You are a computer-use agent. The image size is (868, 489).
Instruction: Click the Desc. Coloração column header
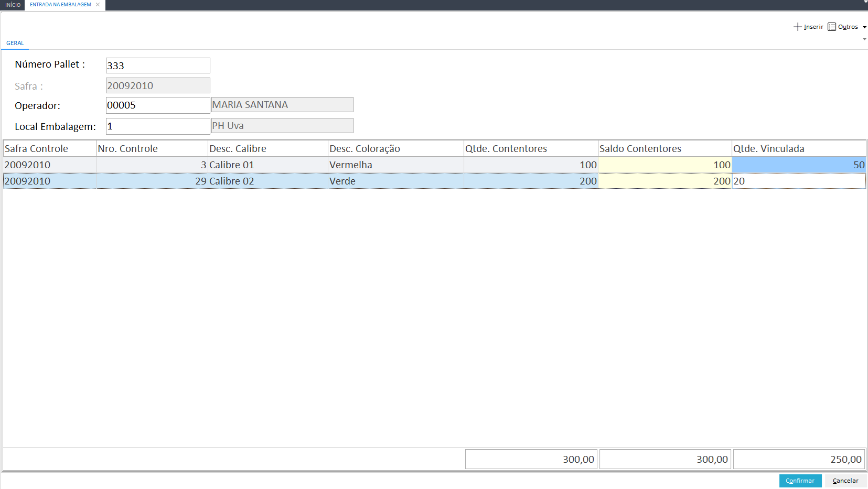[x=396, y=149]
